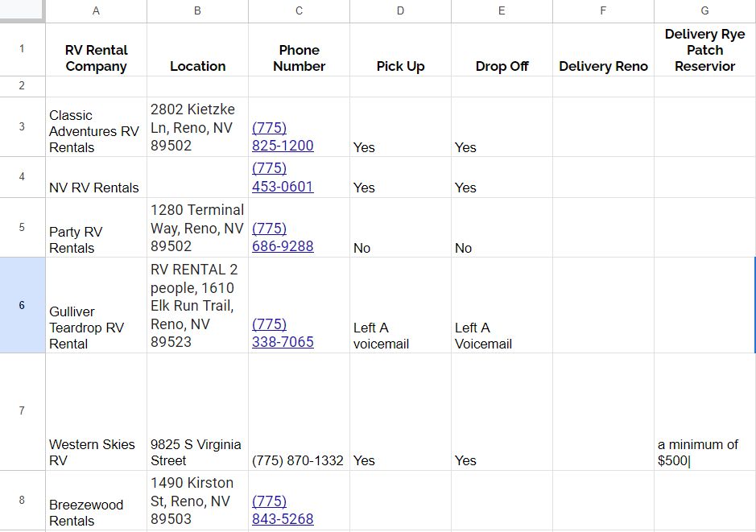Select the 9825 S Virginia Street cell

pos(198,411)
